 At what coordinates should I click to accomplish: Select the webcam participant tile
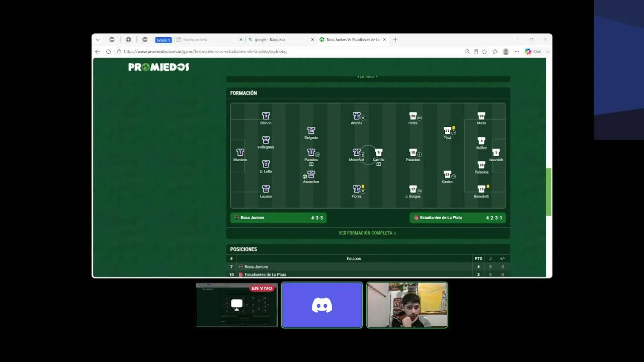click(407, 305)
